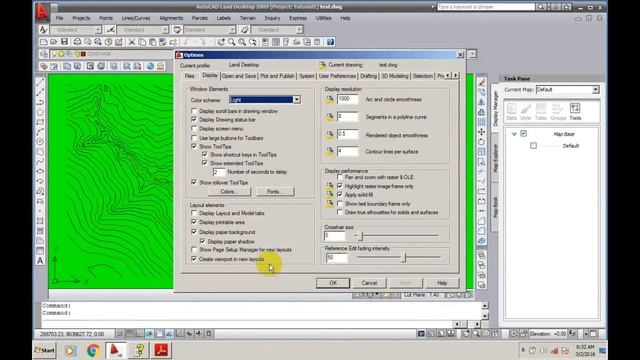640x360 pixels.
Task: Click the Crosshair size slider handle
Action: pos(361,236)
